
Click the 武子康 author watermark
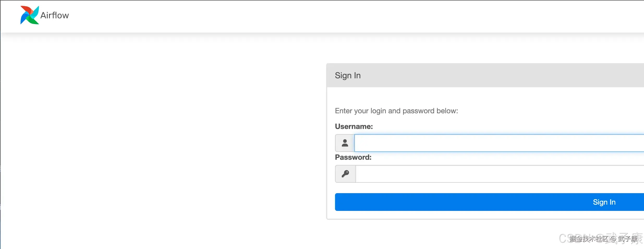(628, 239)
